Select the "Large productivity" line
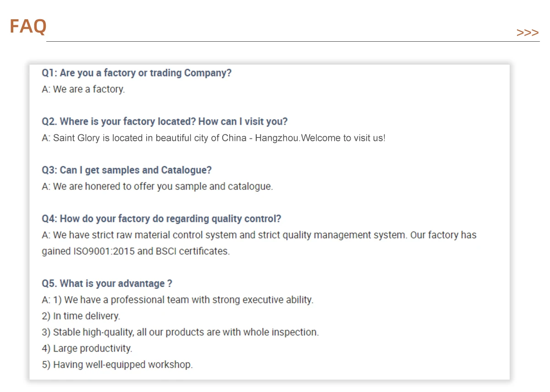Viewport: 550px width, 392px height. tap(87, 348)
